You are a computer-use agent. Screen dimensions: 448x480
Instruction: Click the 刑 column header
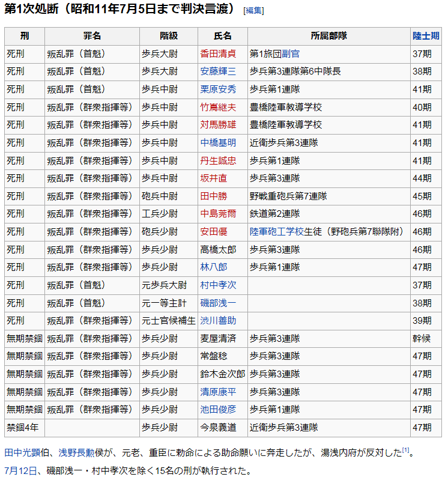coord(25,36)
